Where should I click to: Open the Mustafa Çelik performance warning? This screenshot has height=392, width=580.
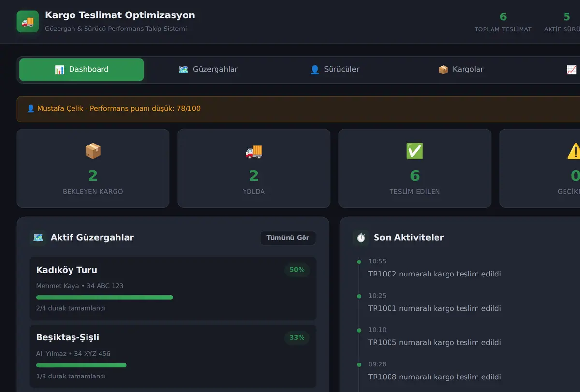coord(298,109)
